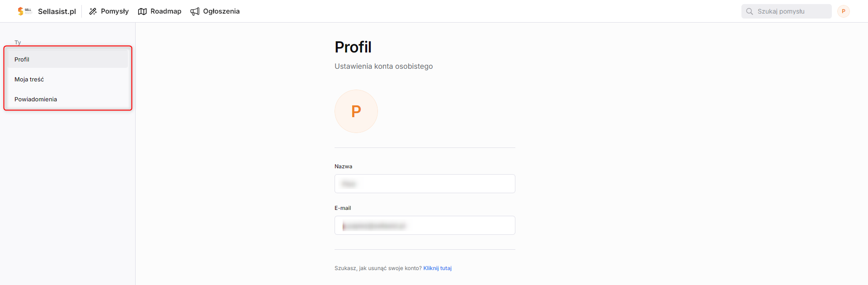This screenshot has height=285, width=868.
Task: Open Powiadomienia settings
Action: [x=68, y=99]
